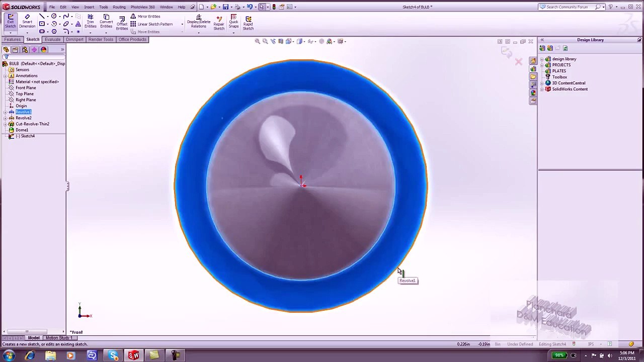Select the Straight Slot tool
The height and width of the screenshot is (362, 644).
point(42,32)
